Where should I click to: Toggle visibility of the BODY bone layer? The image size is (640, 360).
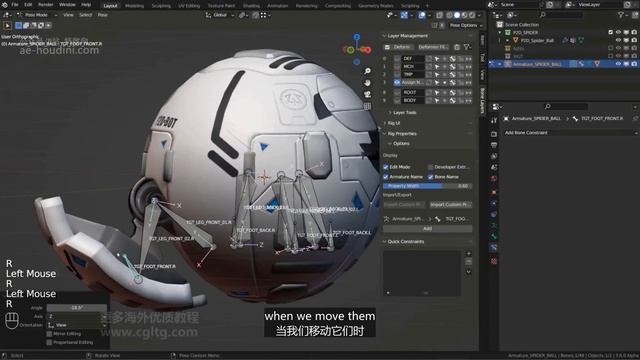(x=397, y=100)
